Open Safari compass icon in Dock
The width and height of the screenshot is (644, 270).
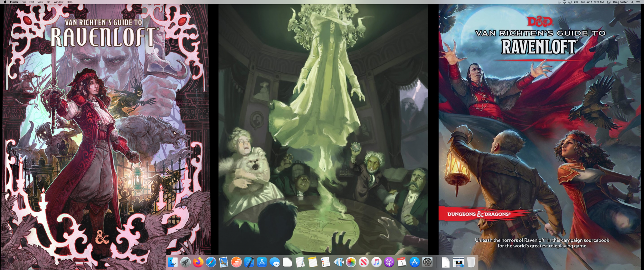pyautogui.click(x=211, y=262)
